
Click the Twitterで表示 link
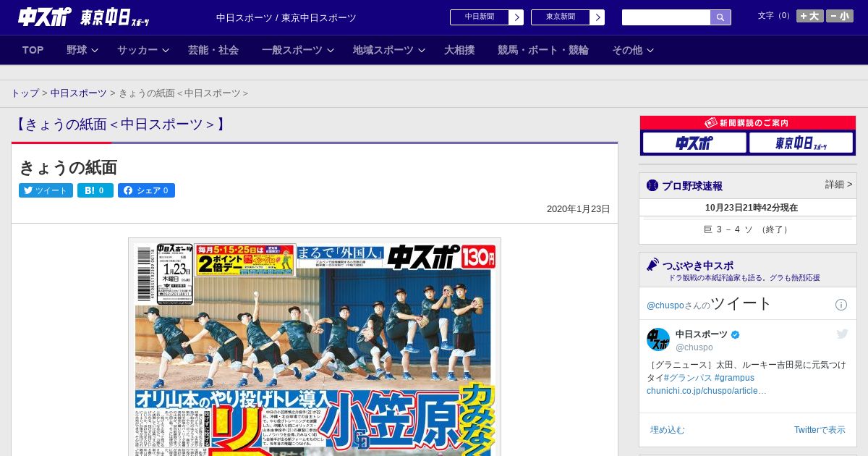[x=820, y=430]
